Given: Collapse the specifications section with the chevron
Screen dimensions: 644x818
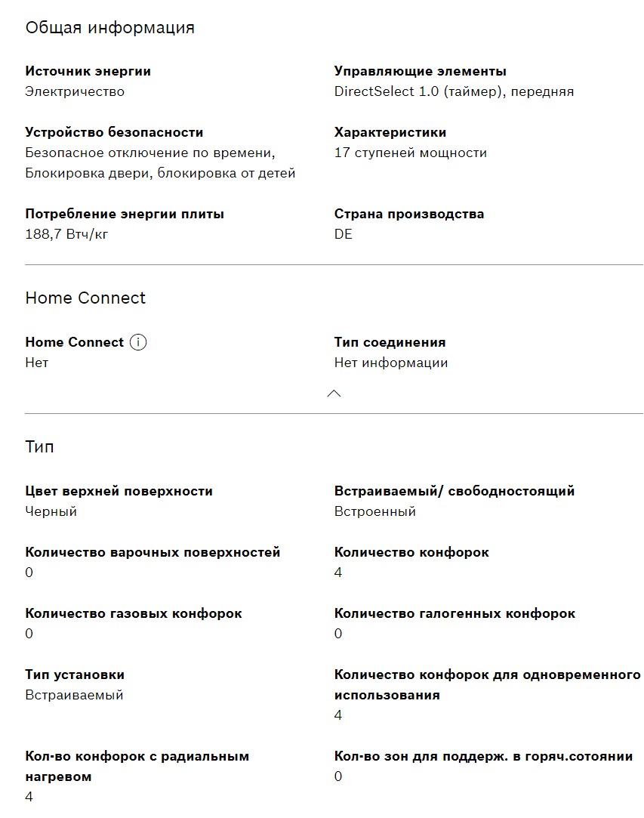Looking at the screenshot, I should 334,394.
